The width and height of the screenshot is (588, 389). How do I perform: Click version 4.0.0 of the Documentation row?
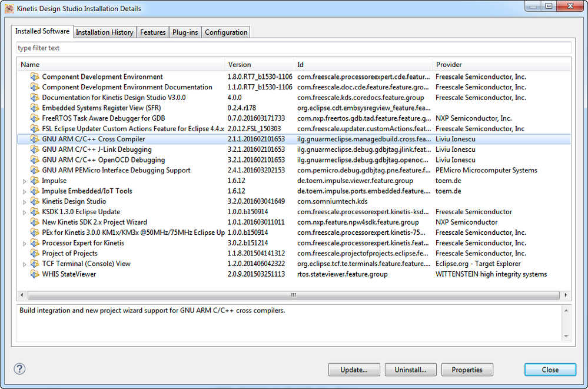tap(234, 98)
